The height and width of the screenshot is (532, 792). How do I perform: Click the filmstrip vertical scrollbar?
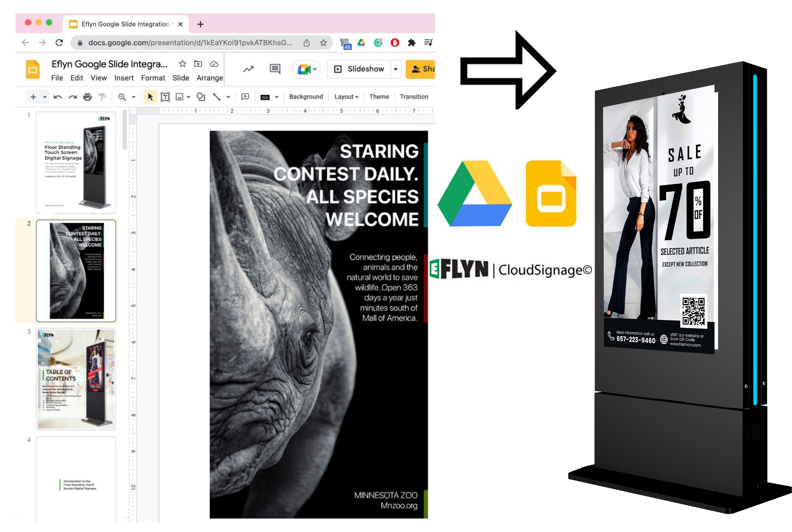pyautogui.click(x=125, y=131)
